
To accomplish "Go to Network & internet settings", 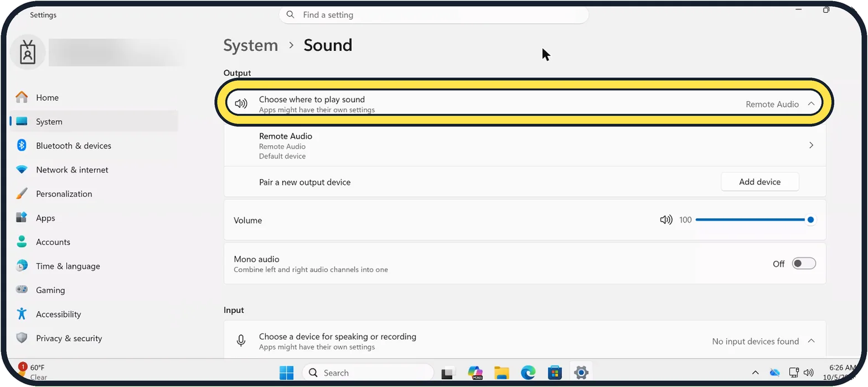I will click(x=94, y=170).
